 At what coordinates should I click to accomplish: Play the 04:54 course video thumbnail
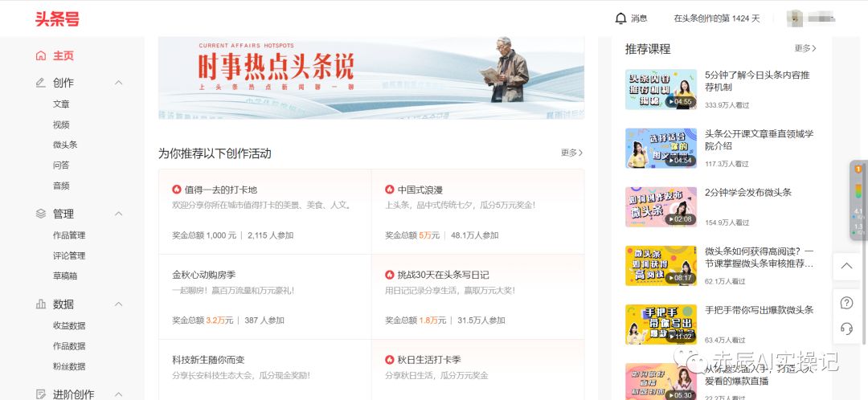coord(661,148)
